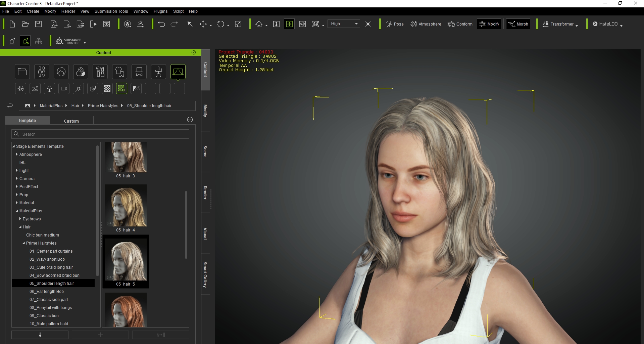This screenshot has width=644, height=344.
Task: Open the Hair content category icon
Action: [x=61, y=72]
